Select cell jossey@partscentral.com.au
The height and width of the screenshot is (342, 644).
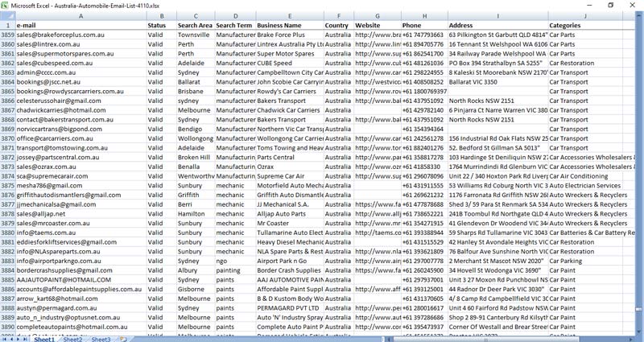tap(81, 157)
